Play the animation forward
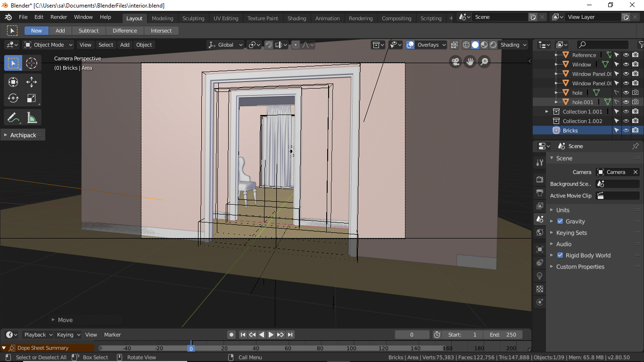The height and width of the screenshot is (362, 644). pyautogui.click(x=271, y=335)
